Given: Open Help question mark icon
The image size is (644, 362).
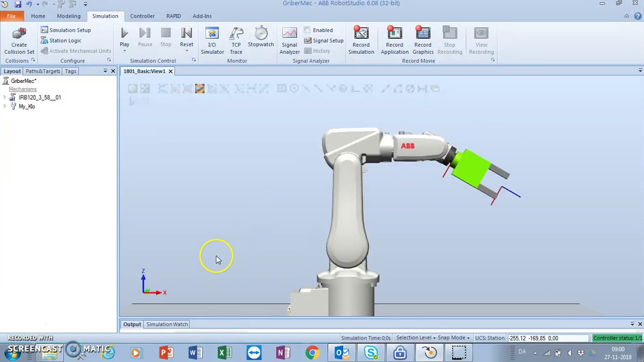Looking at the screenshot, I should pos(637,16).
